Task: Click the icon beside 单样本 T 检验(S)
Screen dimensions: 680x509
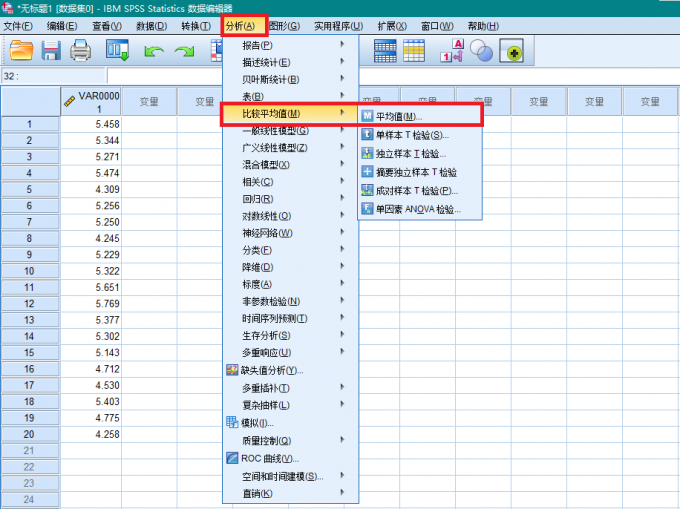Action: click(367, 134)
